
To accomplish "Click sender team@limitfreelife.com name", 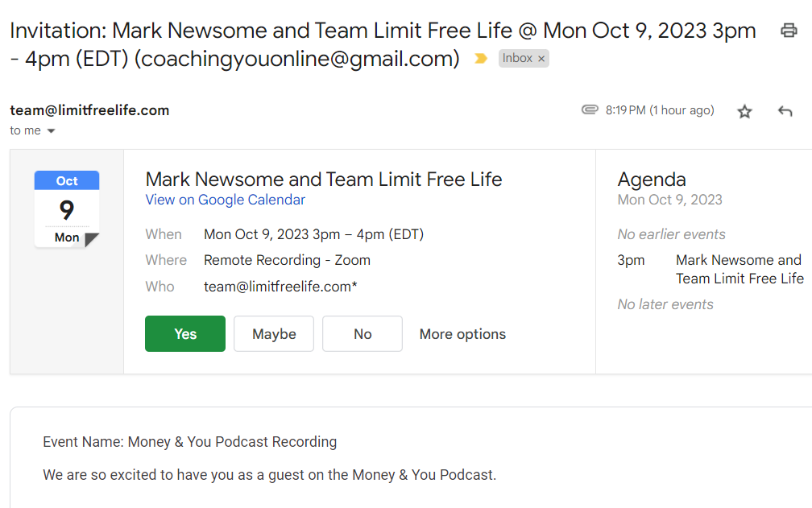I will tap(89, 110).
